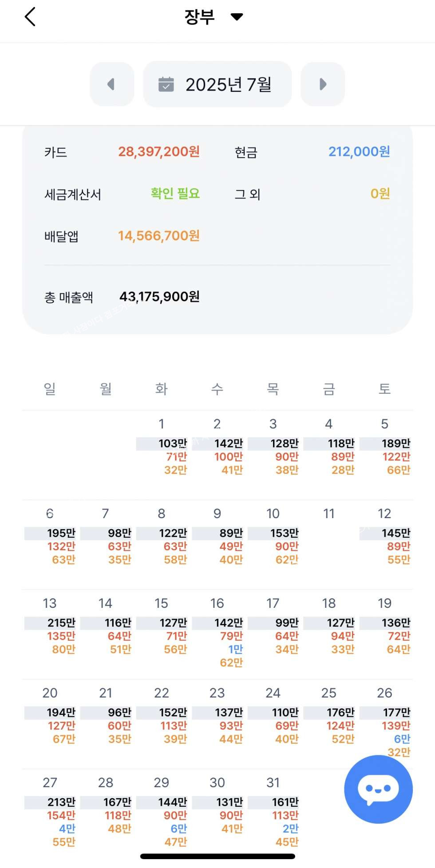Viewport: 435px width, 868px height.
Task: Click 확인 필요 tax invoice link
Action: coord(175,194)
